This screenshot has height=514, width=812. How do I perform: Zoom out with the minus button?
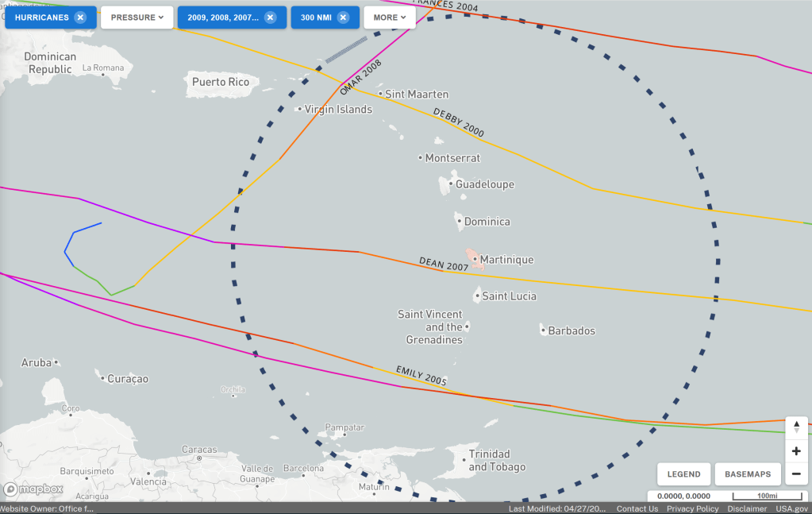pyautogui.click(x=796, y=474)
